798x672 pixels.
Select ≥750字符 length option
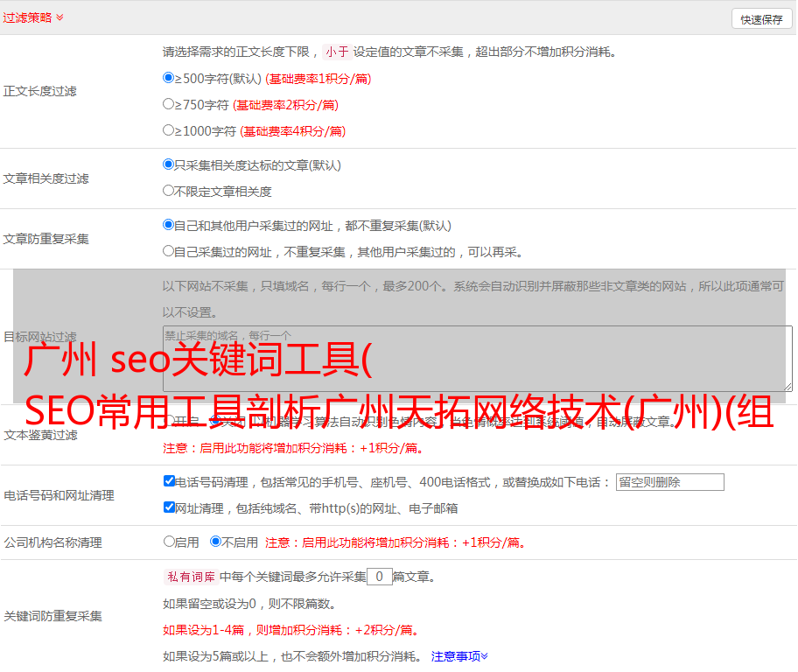tap(168, 104)
